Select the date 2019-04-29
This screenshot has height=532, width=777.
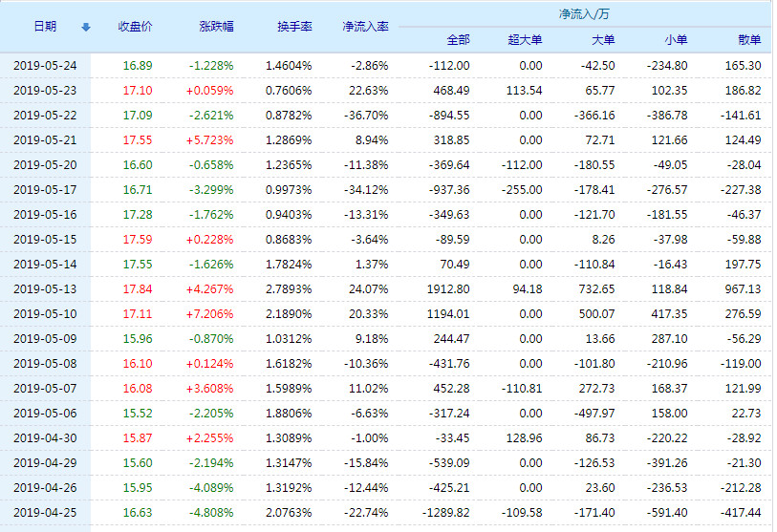(x=45, y=462)
